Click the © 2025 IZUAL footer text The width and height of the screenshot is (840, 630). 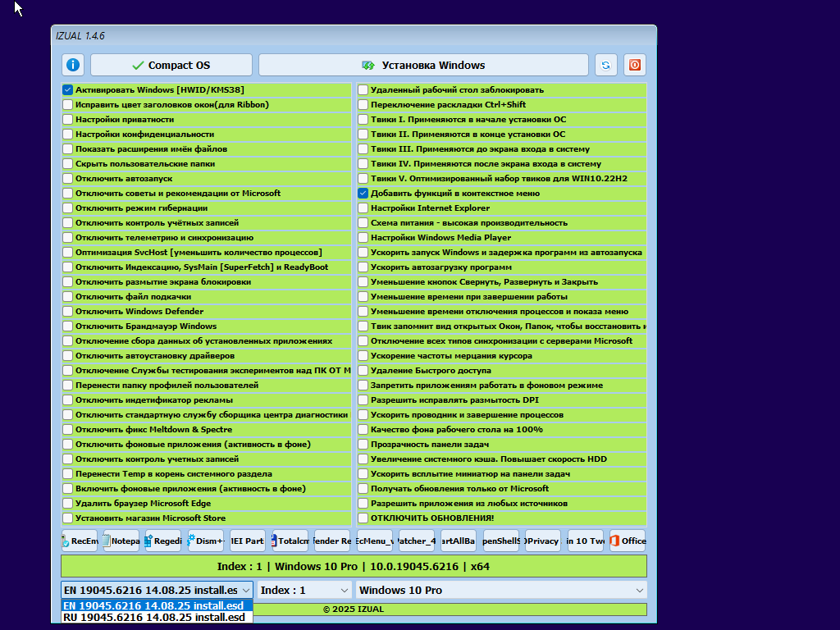click(x=354, y=609)
